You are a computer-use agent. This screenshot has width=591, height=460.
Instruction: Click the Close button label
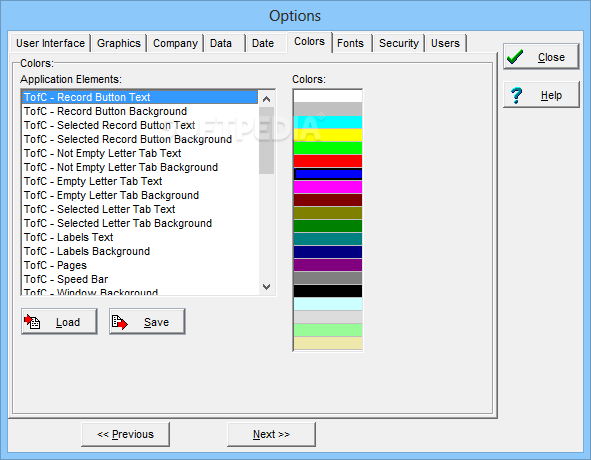[x=551, y=57]
